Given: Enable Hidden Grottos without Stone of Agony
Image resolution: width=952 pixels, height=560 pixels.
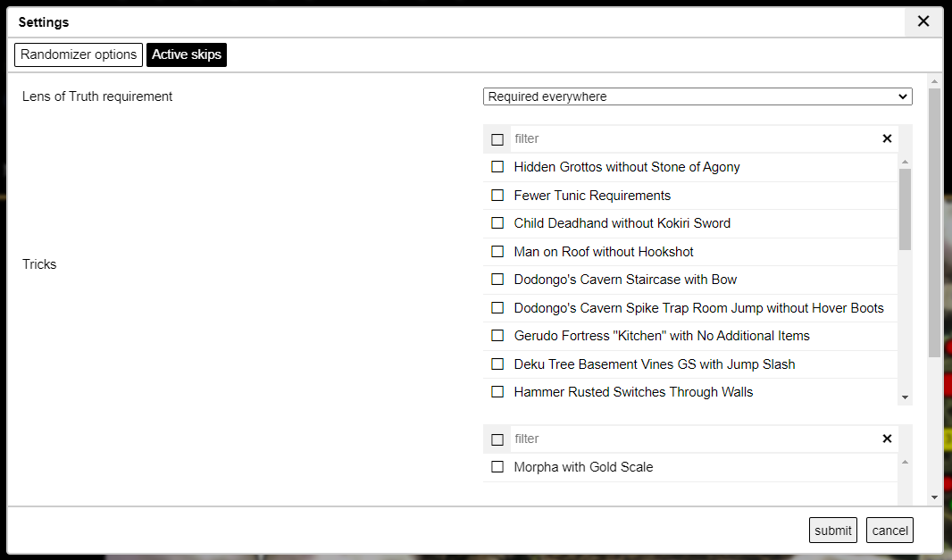Looking at the screenshot, I should pyautogui.click(x=497, y=167).
